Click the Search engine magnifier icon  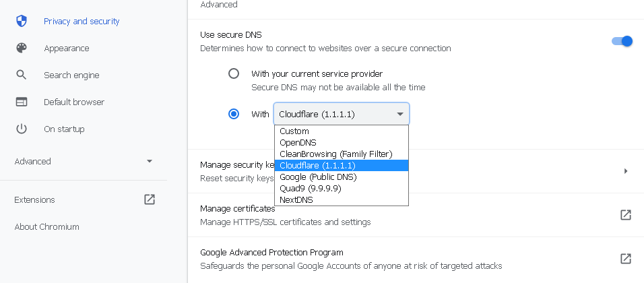[x=22, y=75]
